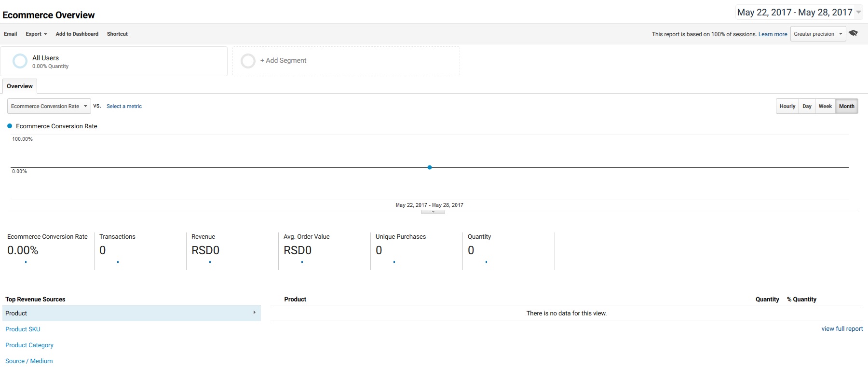Image resolution: width=868 pixels, height=367 pixels.
Task: Click the blue Ecommerce Conversion Rate legend dot
Action: [10, 126]
